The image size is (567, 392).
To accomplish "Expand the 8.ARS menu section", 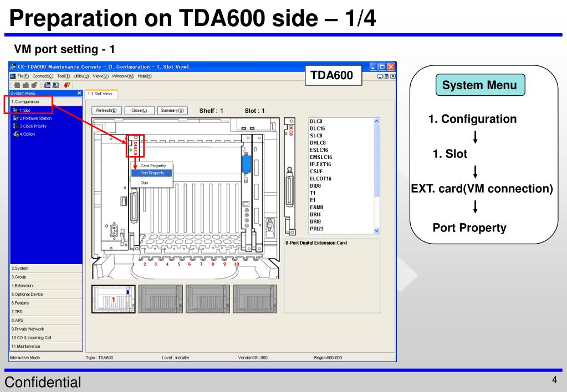I will click(x=47, y=321).
